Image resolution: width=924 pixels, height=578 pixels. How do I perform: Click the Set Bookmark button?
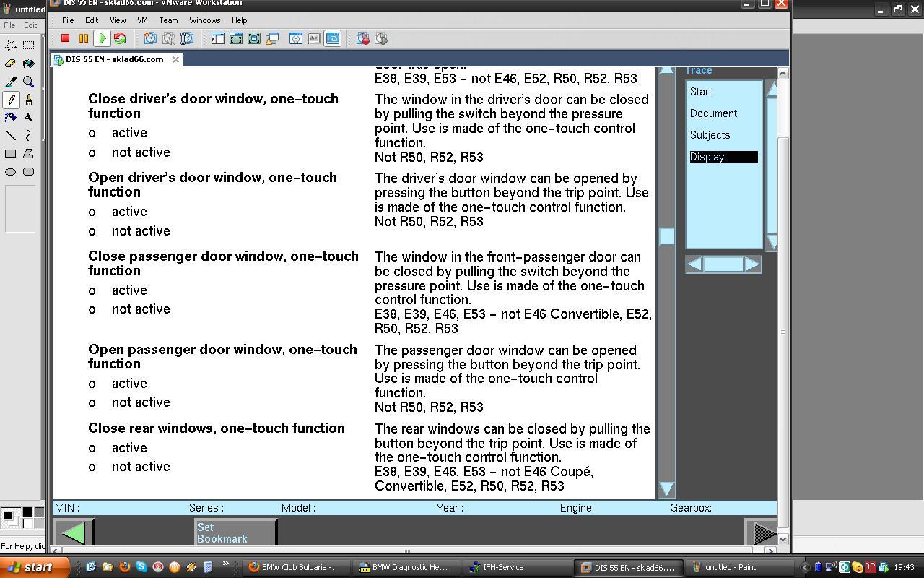pos(235,533)
